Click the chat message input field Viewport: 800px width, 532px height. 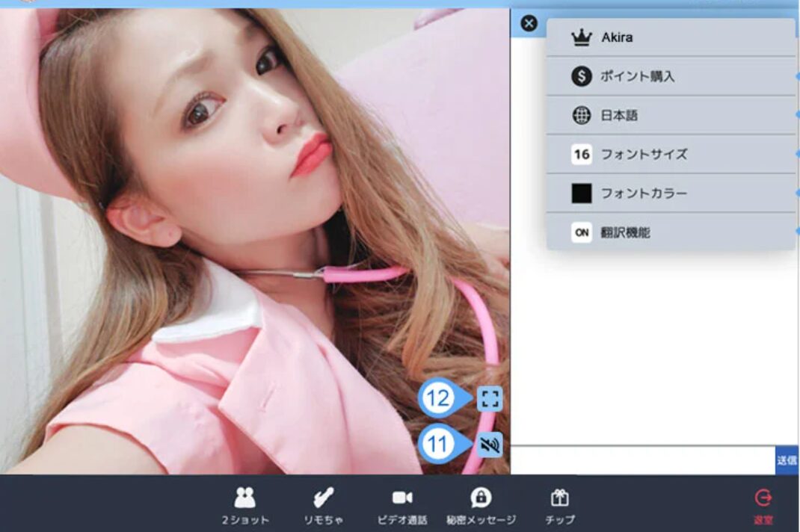point(642,460)
